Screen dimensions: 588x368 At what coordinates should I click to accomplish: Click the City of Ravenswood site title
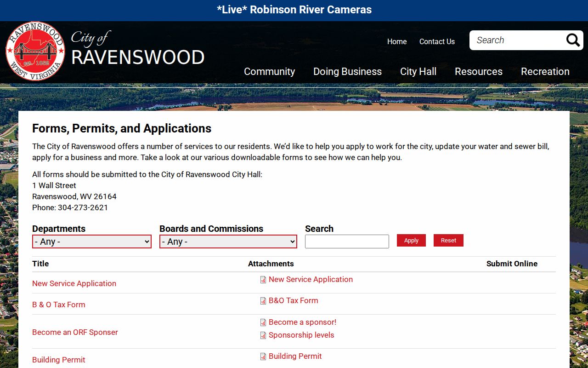point(138,49)
